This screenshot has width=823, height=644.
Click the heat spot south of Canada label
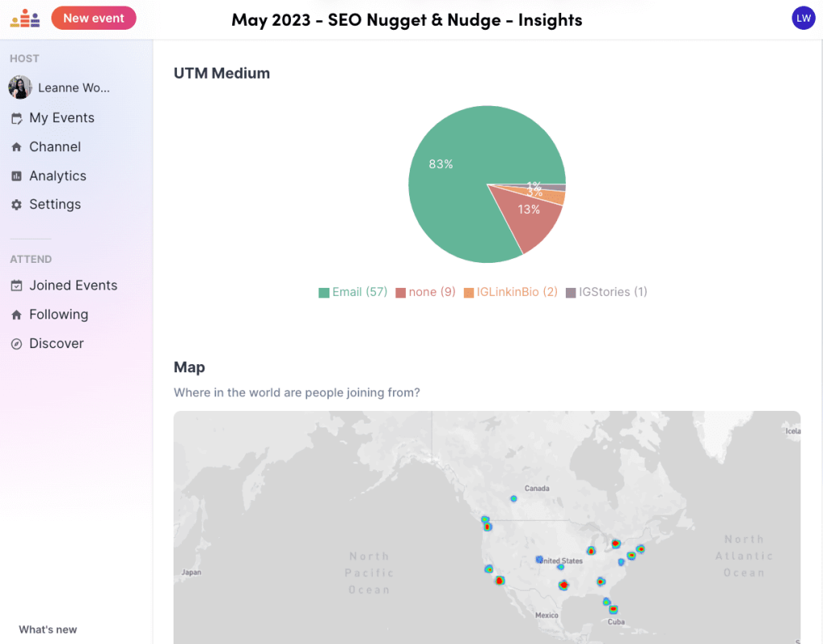tap(514, 498)
